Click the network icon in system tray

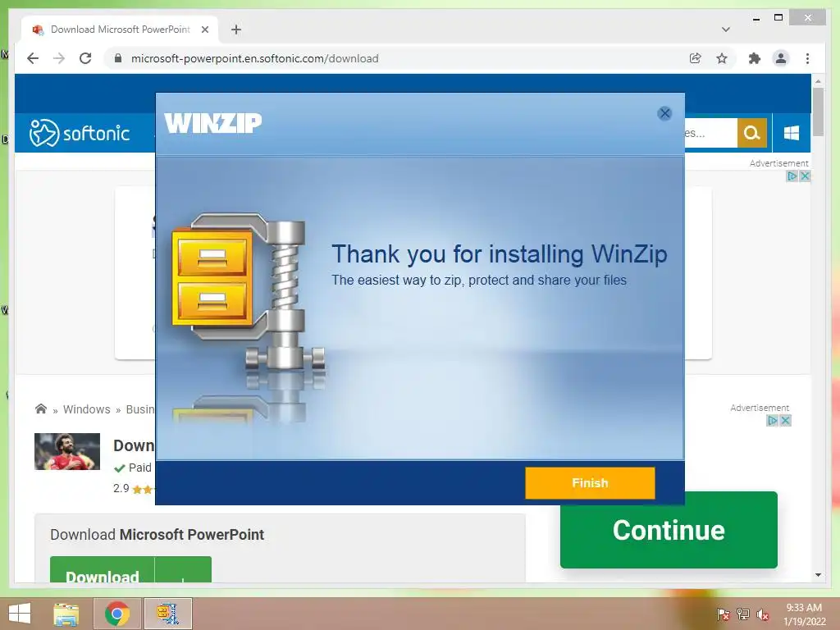point(743,614)
